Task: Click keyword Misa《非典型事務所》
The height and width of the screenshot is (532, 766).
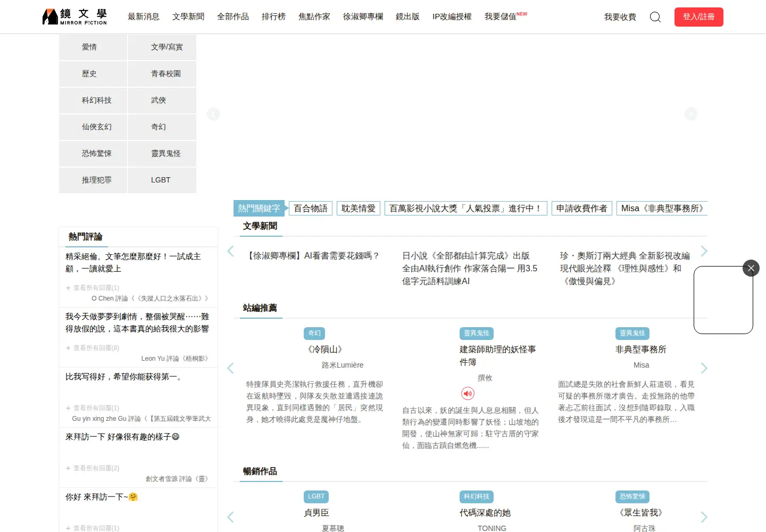Action: click(662, 209)
